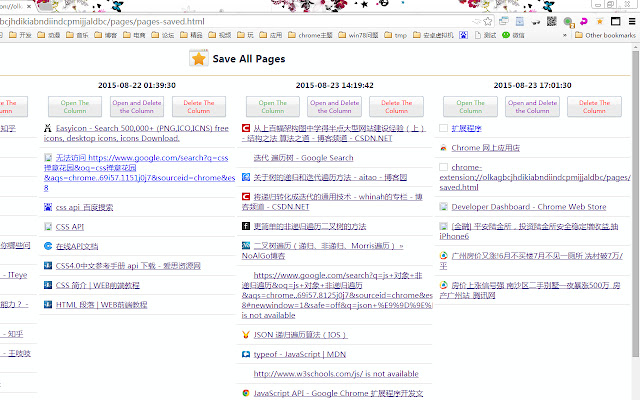This screenshot has width=640, height=400.
Task: Click the page's vertical scrollbar
Action: 636,204
